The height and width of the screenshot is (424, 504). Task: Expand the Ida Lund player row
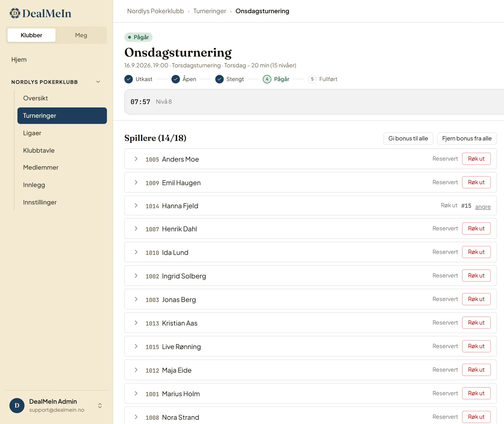(136, 252)
